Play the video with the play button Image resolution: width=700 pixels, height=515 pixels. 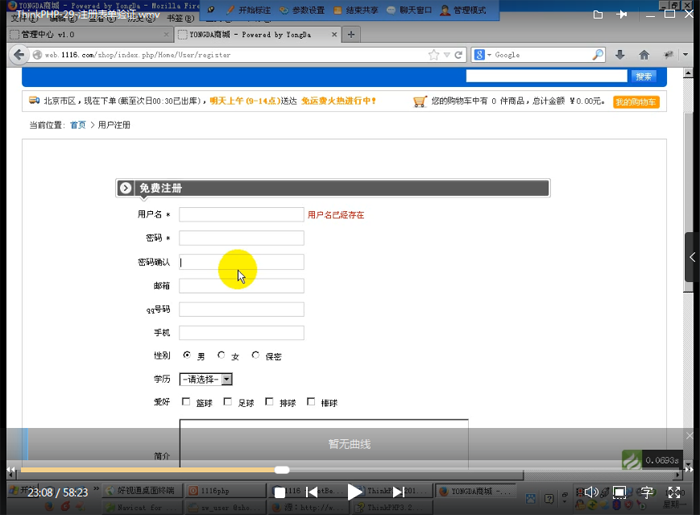354,492
